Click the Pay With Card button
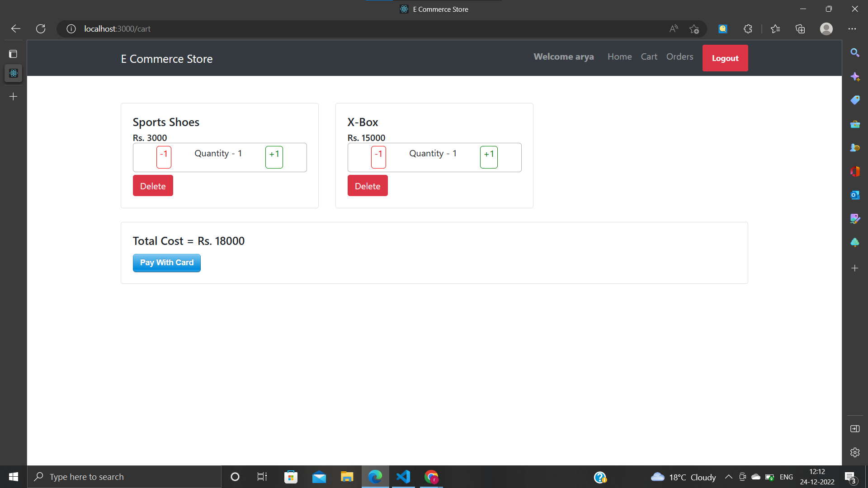The height and width of the screenshot is (488, 868). coord(166,263)
